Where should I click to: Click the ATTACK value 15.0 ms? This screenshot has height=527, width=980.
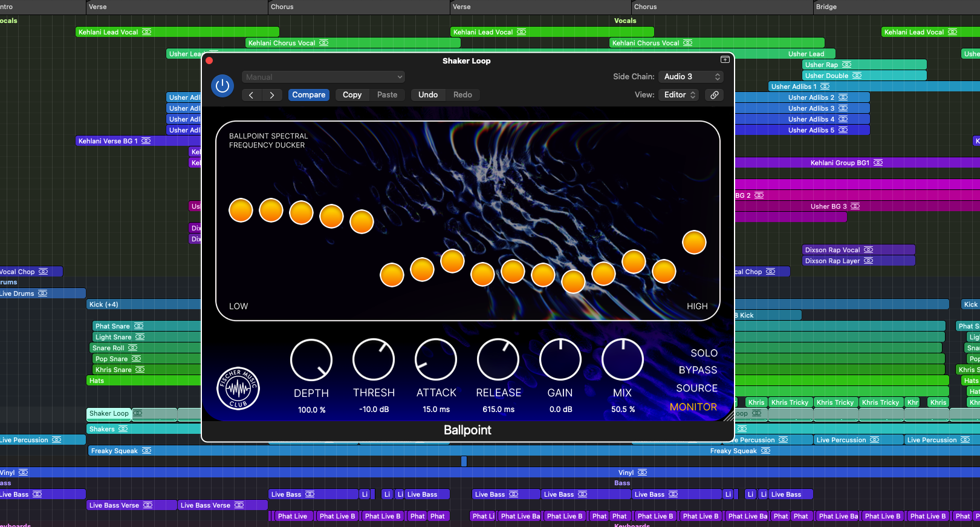[436, 409]
